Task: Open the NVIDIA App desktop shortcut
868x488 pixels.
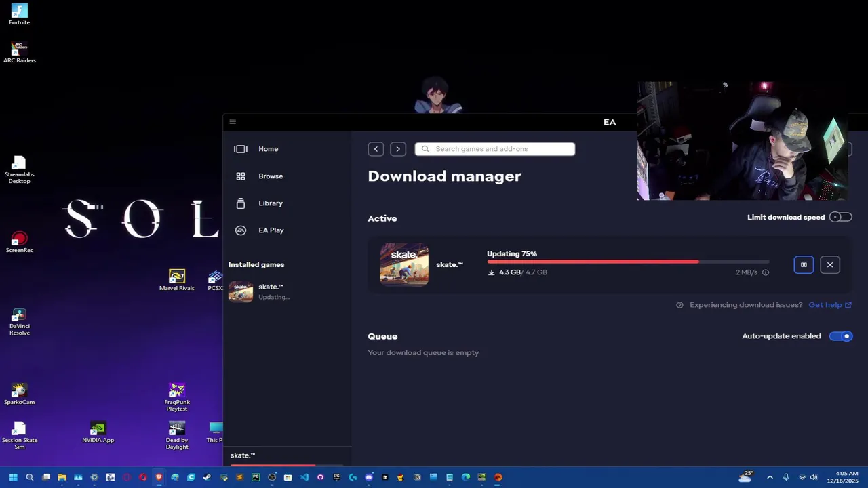Action: click(98, 432)
